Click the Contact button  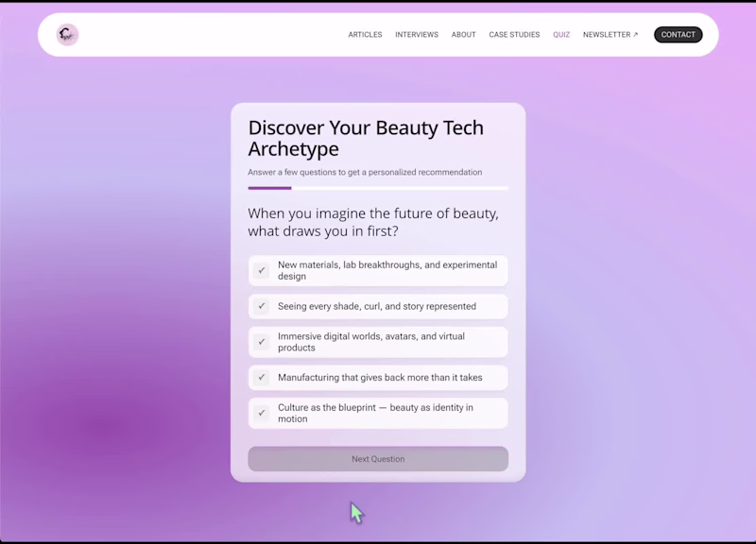678,35
